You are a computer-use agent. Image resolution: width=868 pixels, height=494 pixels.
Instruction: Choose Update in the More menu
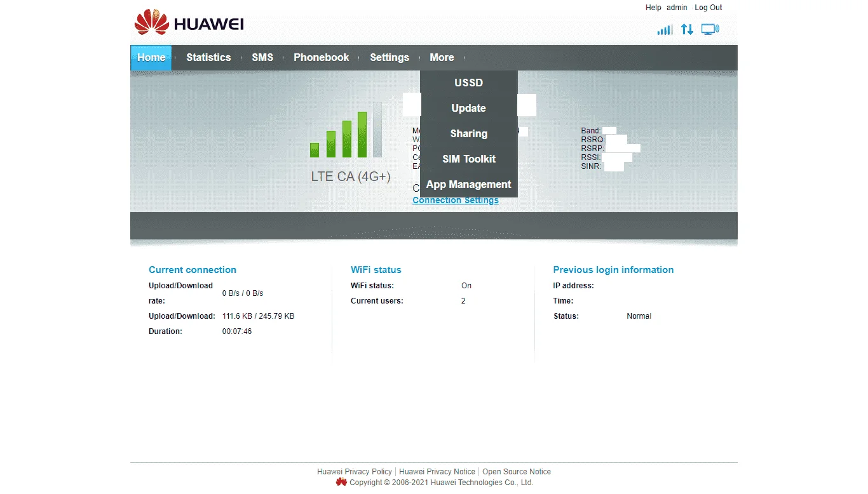pyautogui.click(x=469, y=108)
